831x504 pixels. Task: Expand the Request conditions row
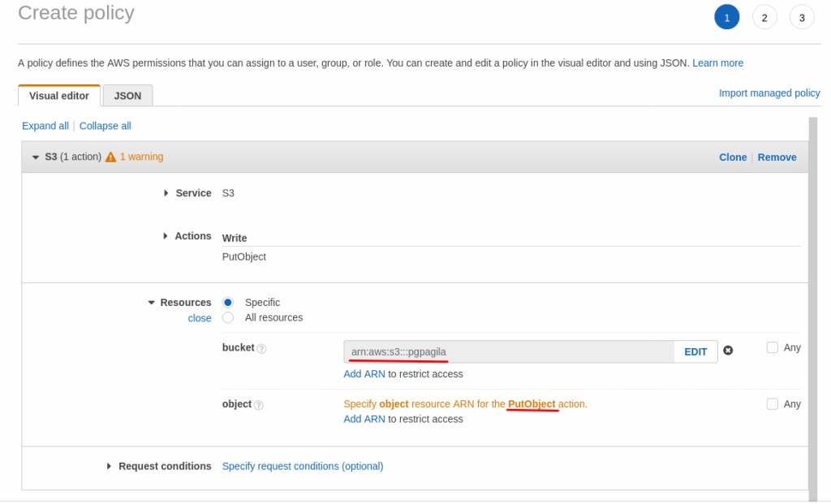[109, 466]
